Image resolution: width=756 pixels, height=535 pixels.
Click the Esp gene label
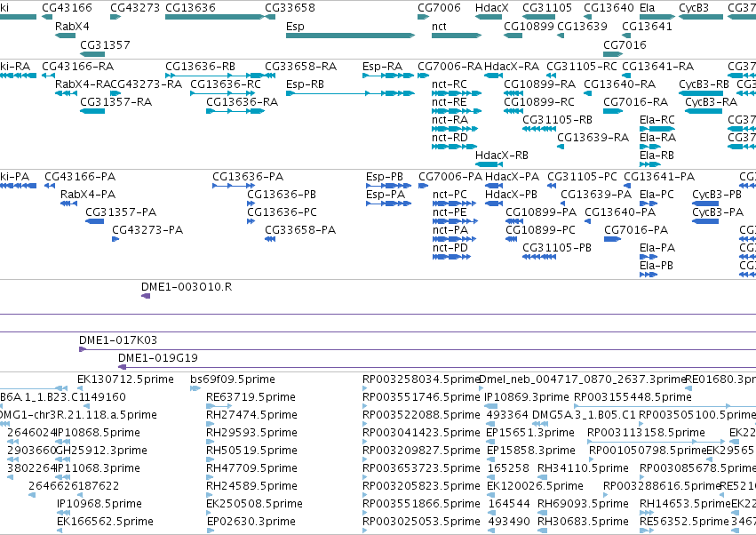(295, 27)
